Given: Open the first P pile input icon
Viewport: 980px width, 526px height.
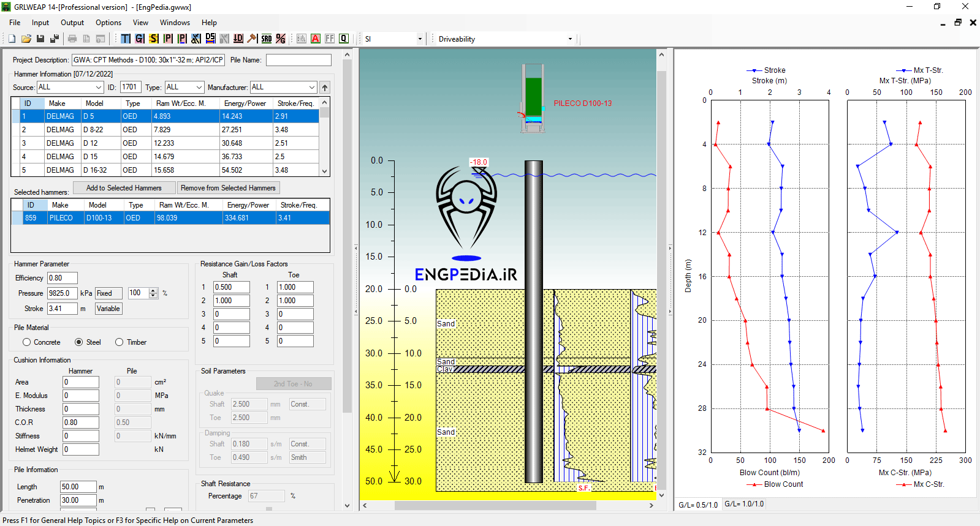Looking at the screenshot, I should coord(168,39).
